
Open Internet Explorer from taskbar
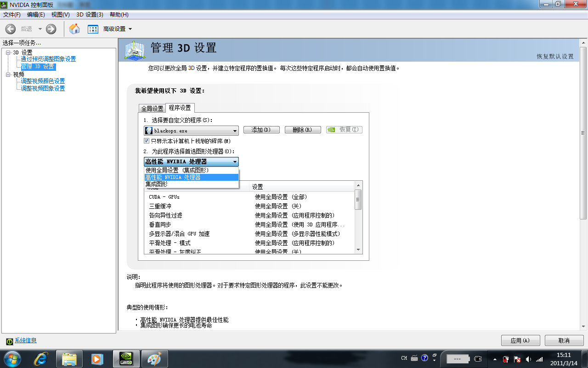[x=41, y=359]
